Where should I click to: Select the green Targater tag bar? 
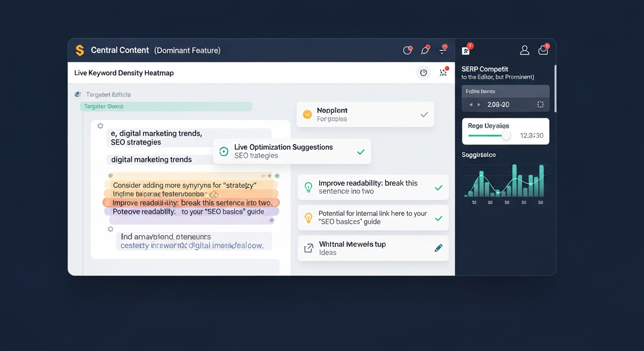166,106
